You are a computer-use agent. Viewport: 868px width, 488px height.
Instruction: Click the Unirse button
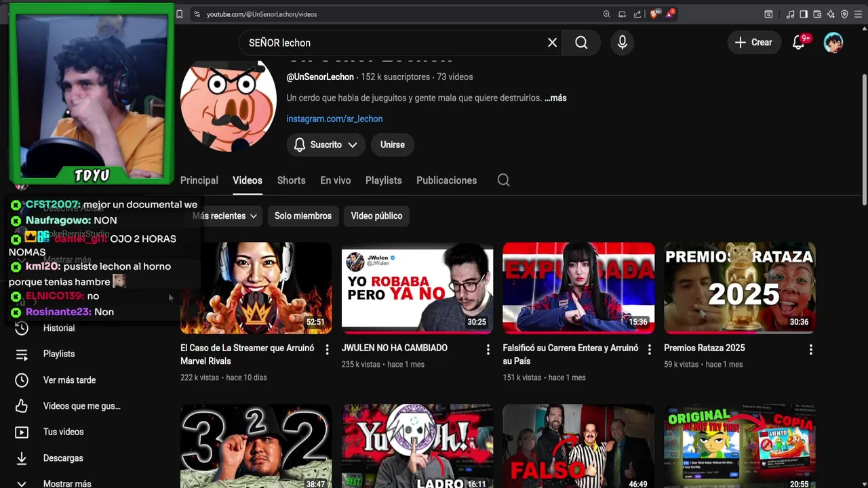click(393, 144)
